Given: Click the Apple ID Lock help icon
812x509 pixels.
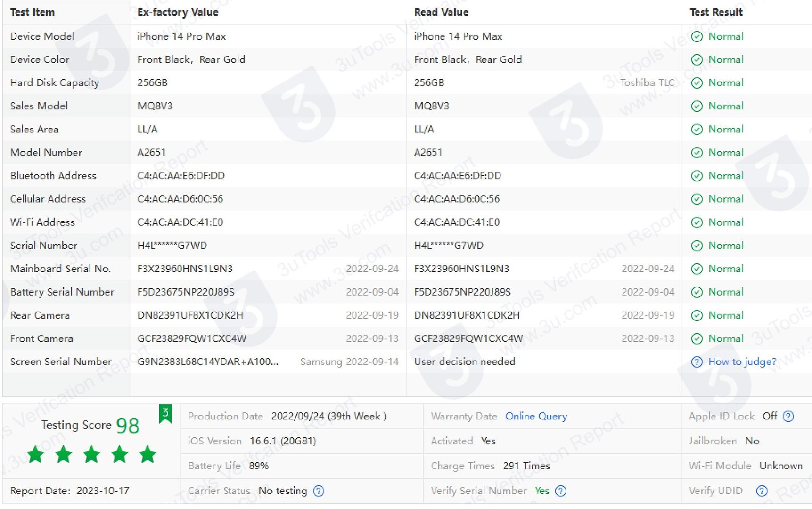Looking at the screenshot, I should pyautogui.click(x=788, y=417).
